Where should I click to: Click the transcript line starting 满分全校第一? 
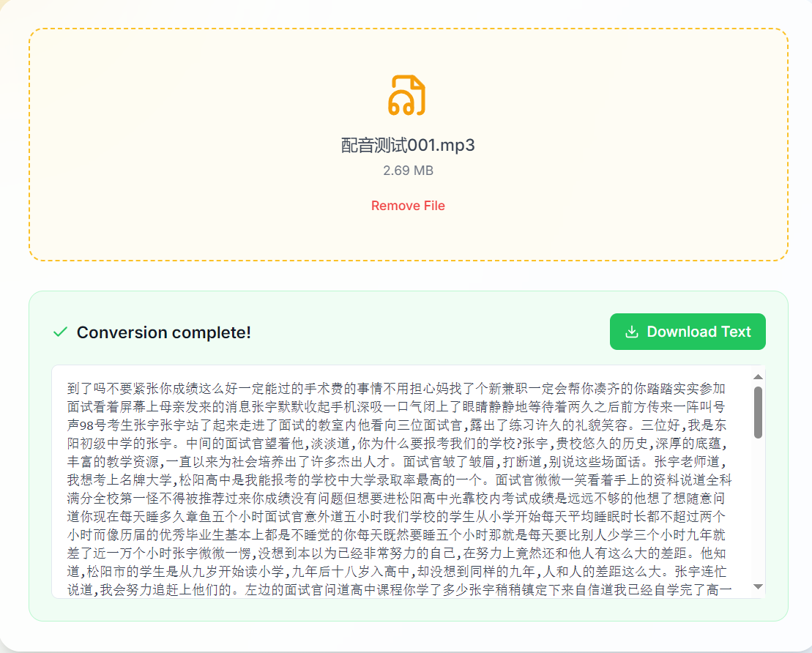[x=396, y=498]
